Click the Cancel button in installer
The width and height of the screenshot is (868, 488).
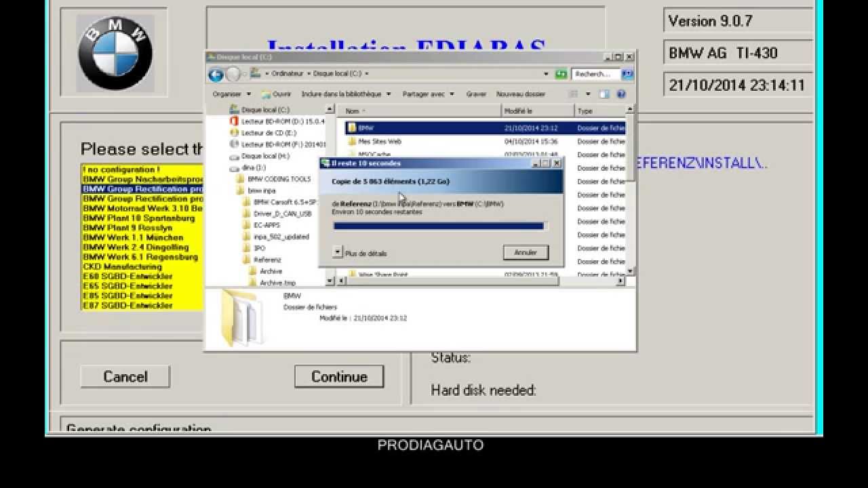[125, 377]
